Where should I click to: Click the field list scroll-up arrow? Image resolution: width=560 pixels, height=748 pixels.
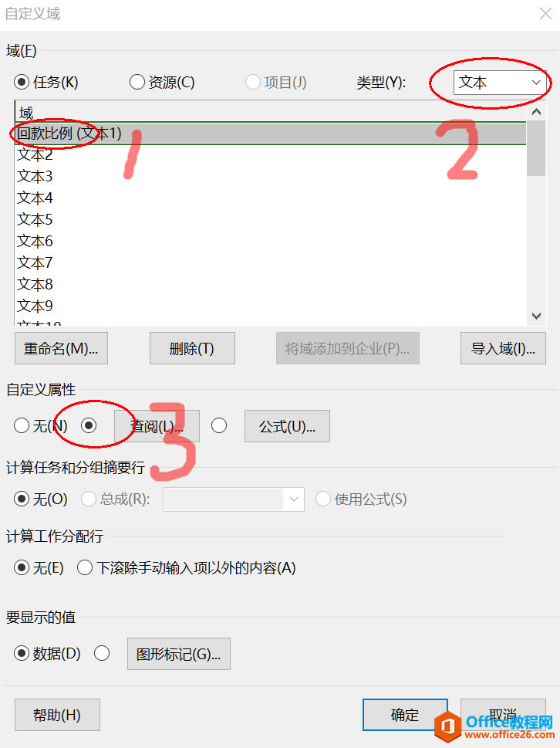tap(536, 112)
